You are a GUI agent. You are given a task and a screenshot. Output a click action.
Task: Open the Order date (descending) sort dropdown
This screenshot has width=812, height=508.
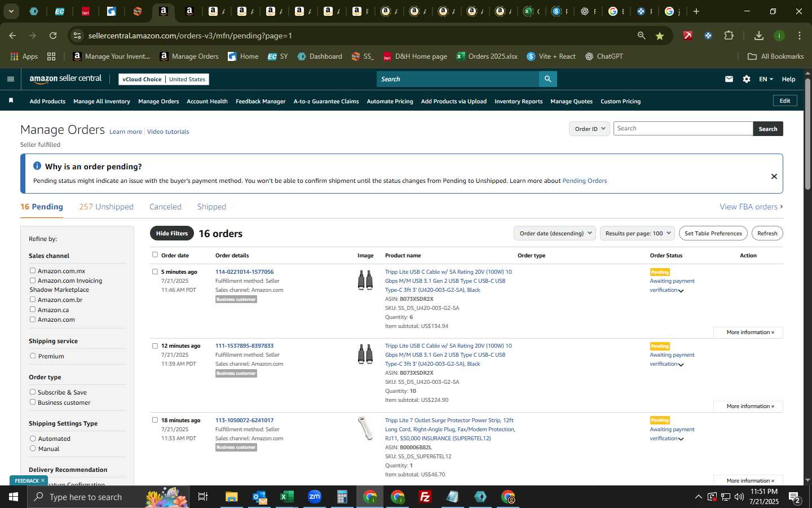[x=555, y=233]
